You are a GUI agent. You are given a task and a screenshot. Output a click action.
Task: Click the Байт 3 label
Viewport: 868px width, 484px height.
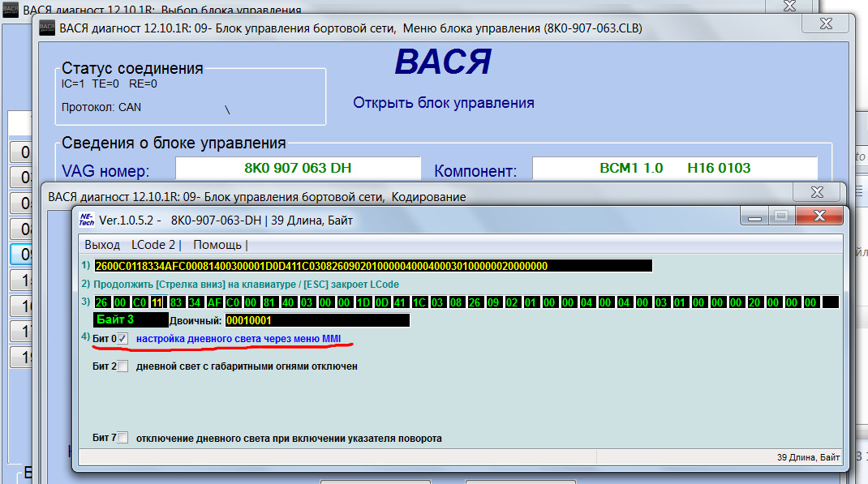click(131, 319)
